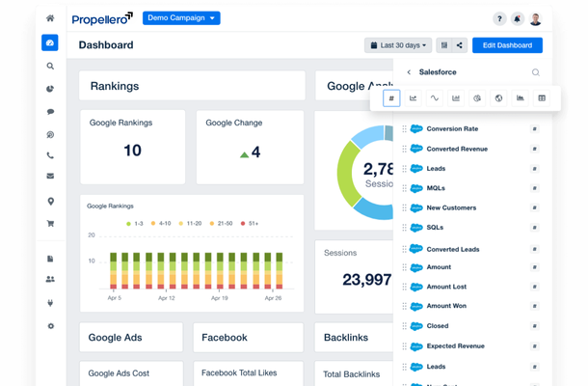Open the Demo Campaign dropdown

coord(181,18)
